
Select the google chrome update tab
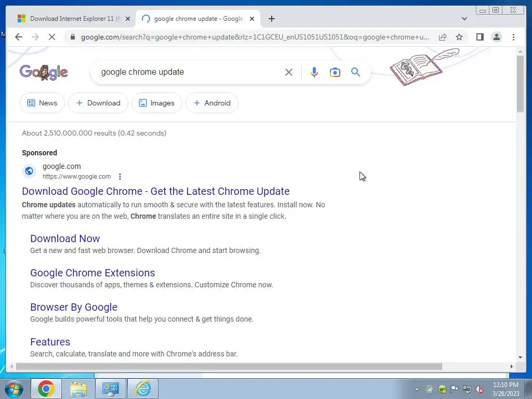(198, 19)
